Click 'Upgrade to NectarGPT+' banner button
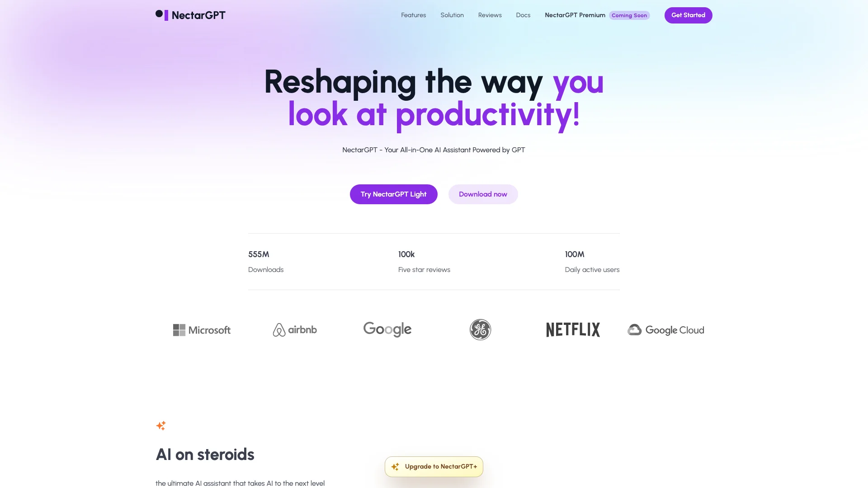868x488 pixels. pyautogui.click(x=434, y=466)
